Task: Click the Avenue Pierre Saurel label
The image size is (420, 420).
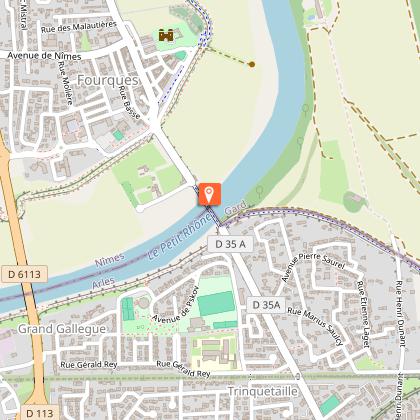Action: click(312, 266)
